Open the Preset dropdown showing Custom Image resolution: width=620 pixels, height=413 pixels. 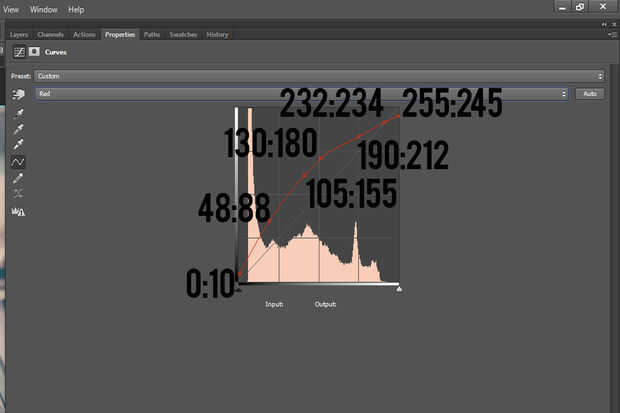(x=319, y=76)
